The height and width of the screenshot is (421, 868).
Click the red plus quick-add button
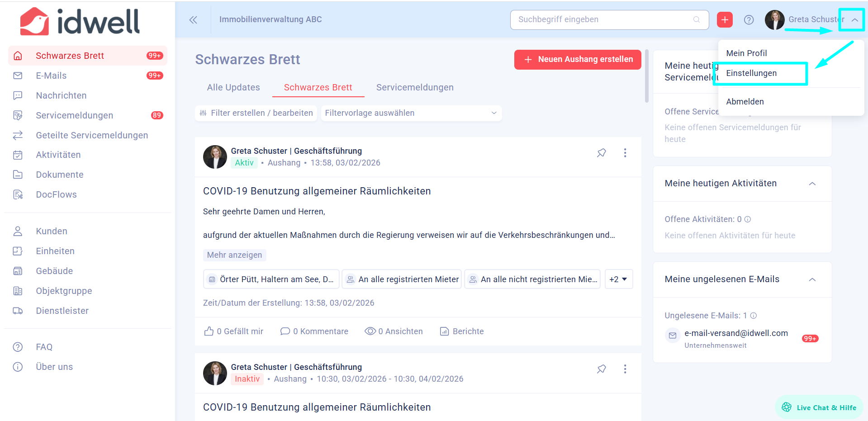pos(725,19)
